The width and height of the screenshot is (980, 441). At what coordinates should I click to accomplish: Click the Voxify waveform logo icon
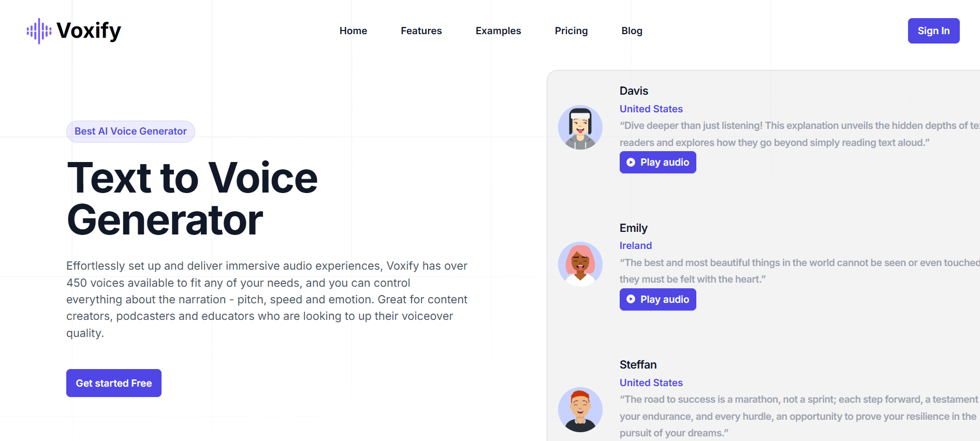click(39, 31)
